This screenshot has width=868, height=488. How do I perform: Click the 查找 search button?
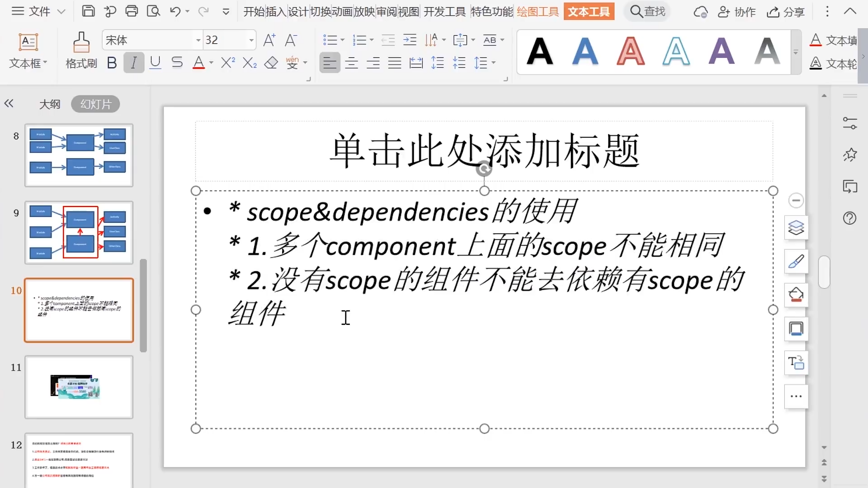pyautogui.click(x=647, y=11)
